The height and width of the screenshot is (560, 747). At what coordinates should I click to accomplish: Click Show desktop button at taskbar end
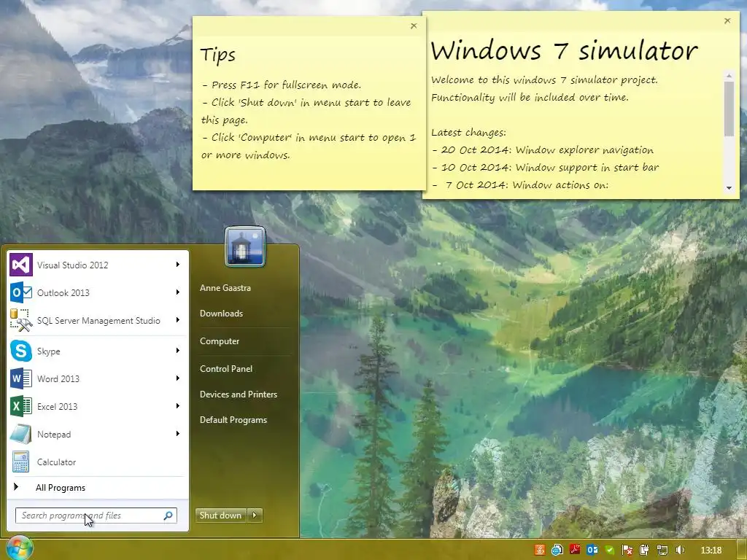pos(742,550)
